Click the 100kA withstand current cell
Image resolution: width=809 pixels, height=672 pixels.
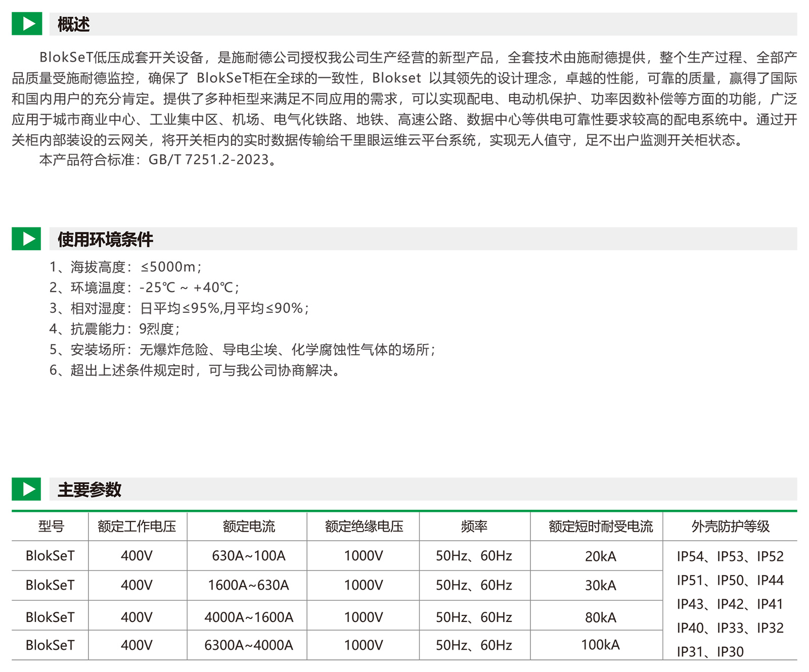pos(600,645)
